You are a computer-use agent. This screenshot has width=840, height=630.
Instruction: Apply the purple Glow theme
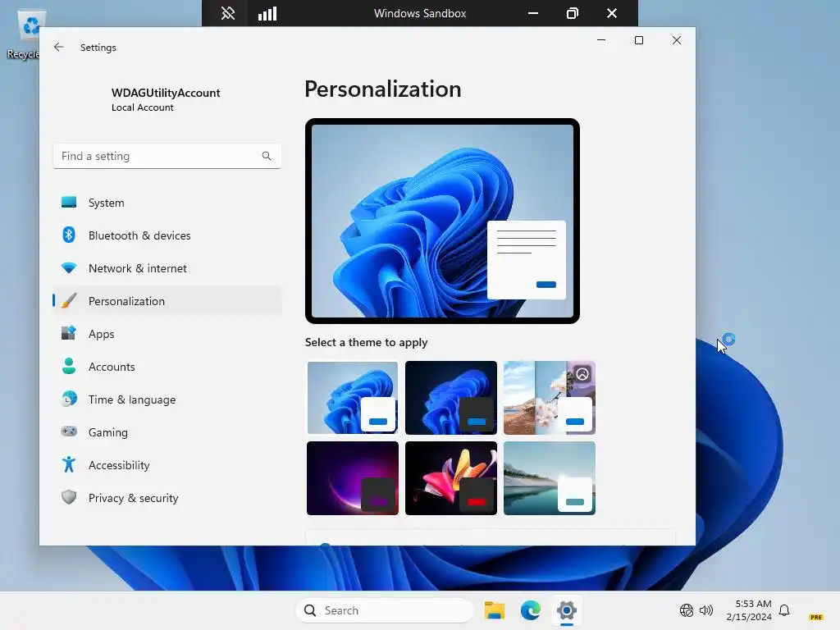pos(353,478)
